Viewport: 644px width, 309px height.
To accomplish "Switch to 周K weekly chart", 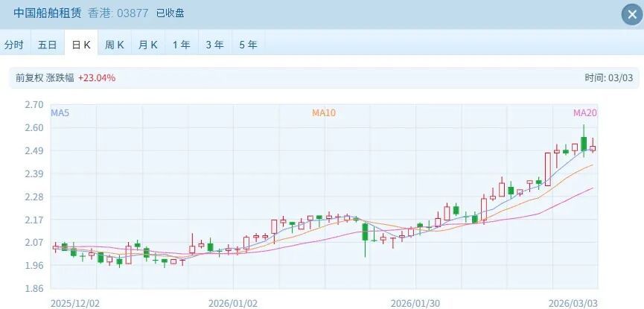I will (115, 45).
